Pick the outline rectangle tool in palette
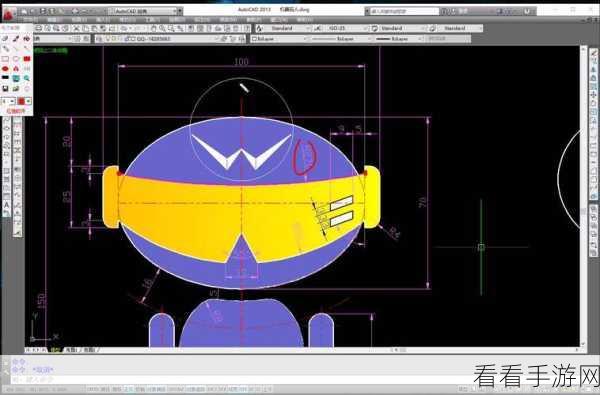The image size is (600, 395). [x=5, y=59]
